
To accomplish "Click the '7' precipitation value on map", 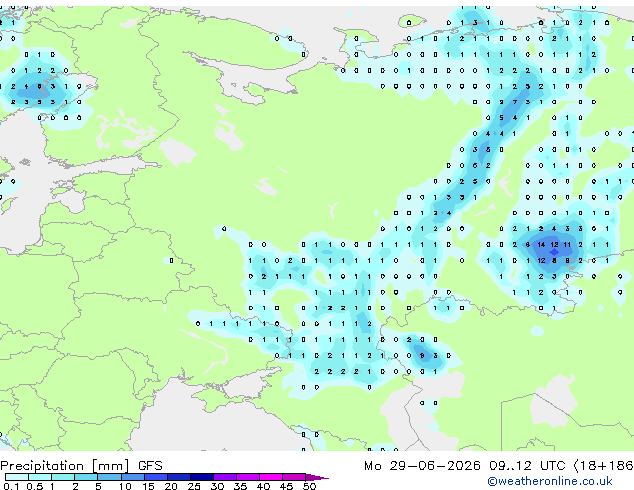I will tap(515, 102).
